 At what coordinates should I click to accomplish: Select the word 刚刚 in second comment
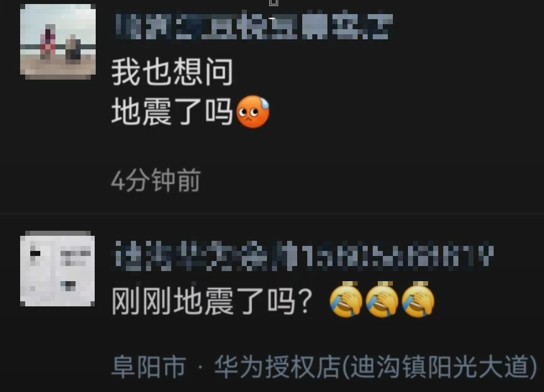pyautogui.click(x=142, y=301)
